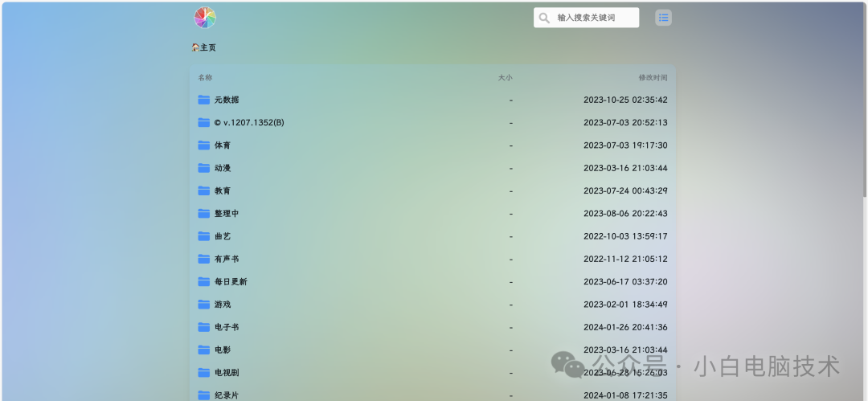Click the folder icon beside 游戏
Screen dimensions: 868x401
click(x=203, y=304)
